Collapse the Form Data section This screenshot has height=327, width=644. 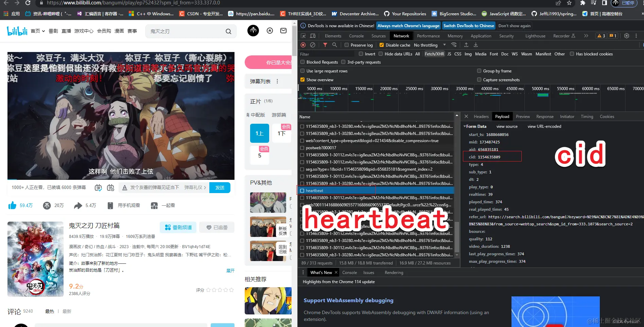click(x=465, y=126)
